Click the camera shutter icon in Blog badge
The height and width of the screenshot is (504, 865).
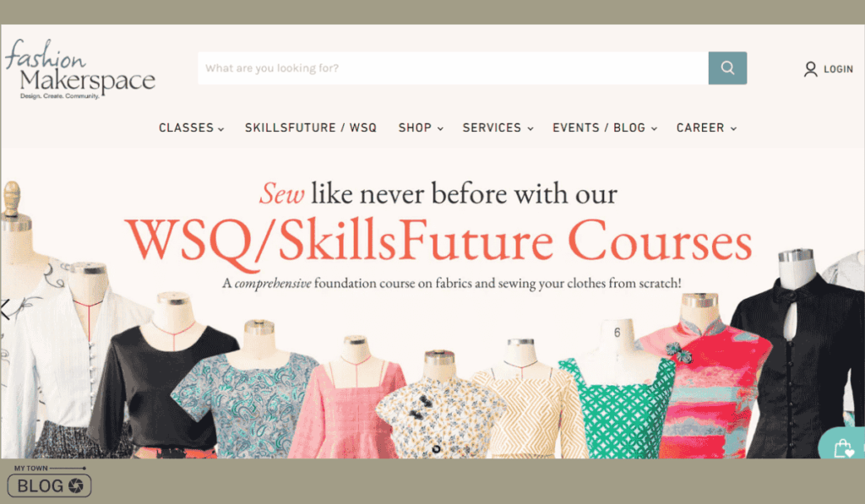(x=75, y=485)
